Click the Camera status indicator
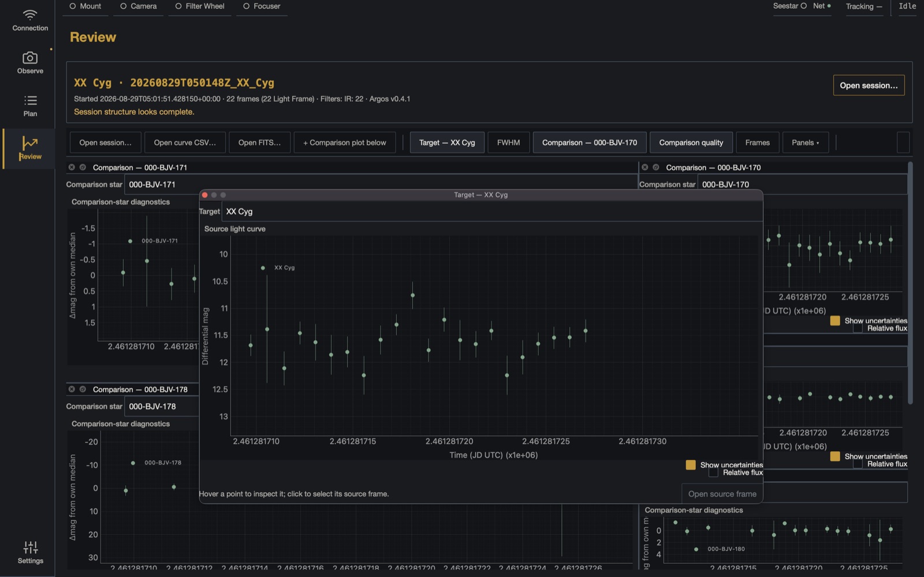This screenshot has width=924, height=577. pyautogui.click(x=139, y=6)
